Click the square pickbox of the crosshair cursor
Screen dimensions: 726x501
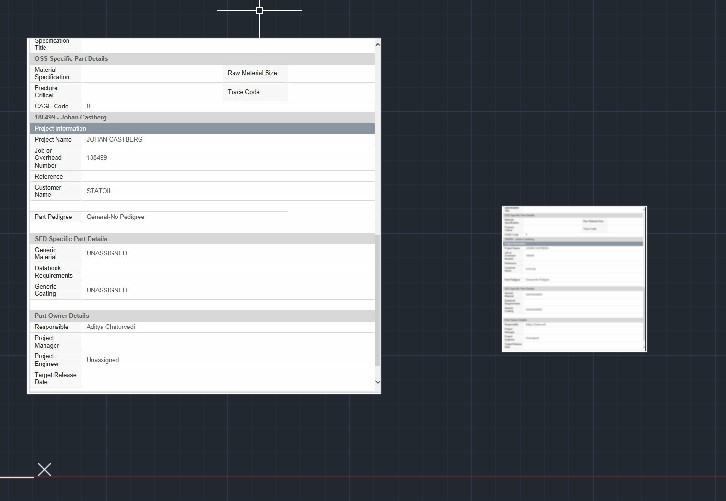pyautogui.click(x=259, y=10)
